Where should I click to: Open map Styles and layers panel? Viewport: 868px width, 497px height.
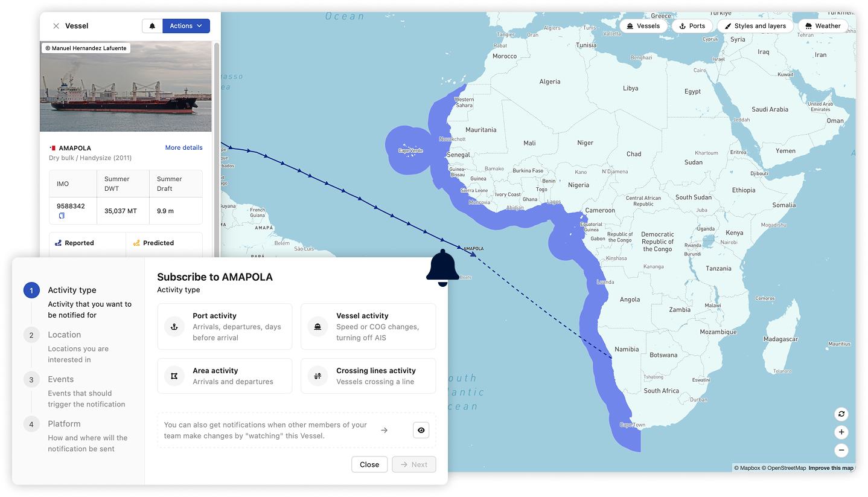click(755, 25)
